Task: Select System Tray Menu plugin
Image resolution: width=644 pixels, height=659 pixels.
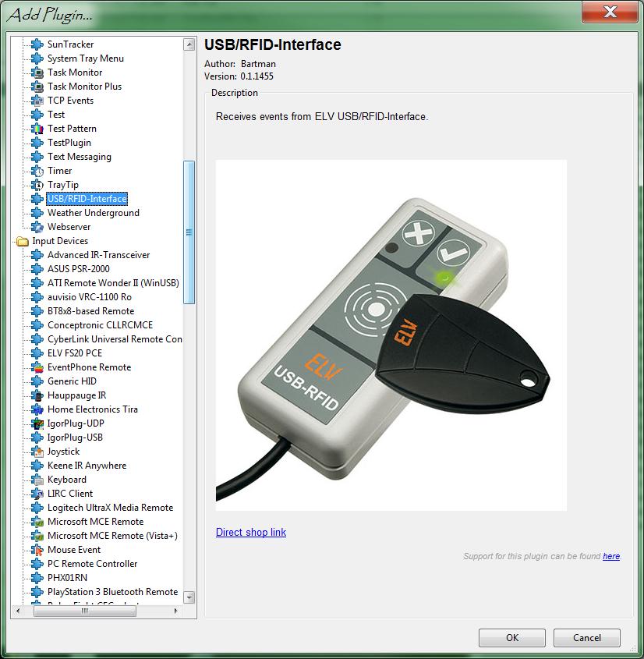Action: point(85,58)
